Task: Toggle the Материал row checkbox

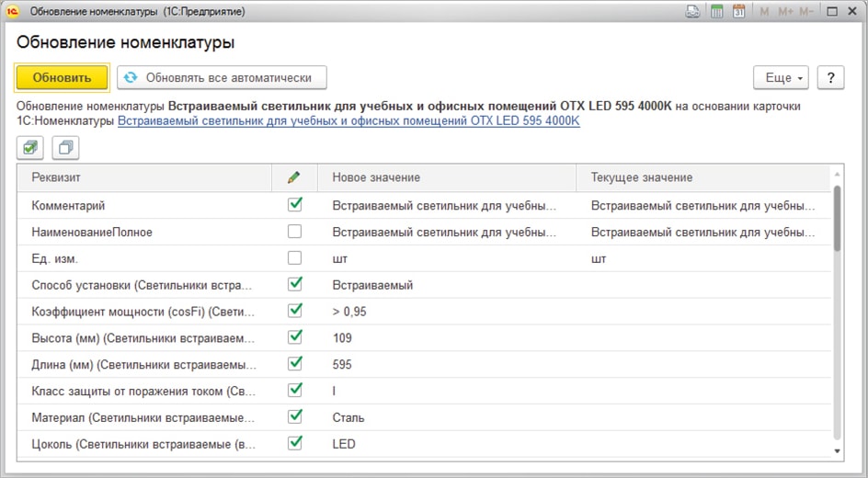Action: click(295, 417)
